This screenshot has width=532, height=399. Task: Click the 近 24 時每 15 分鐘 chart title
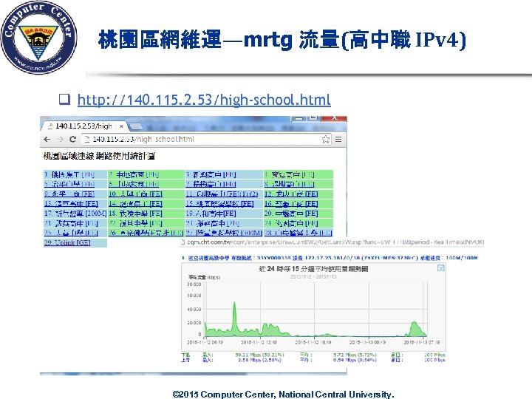point(313,269)
